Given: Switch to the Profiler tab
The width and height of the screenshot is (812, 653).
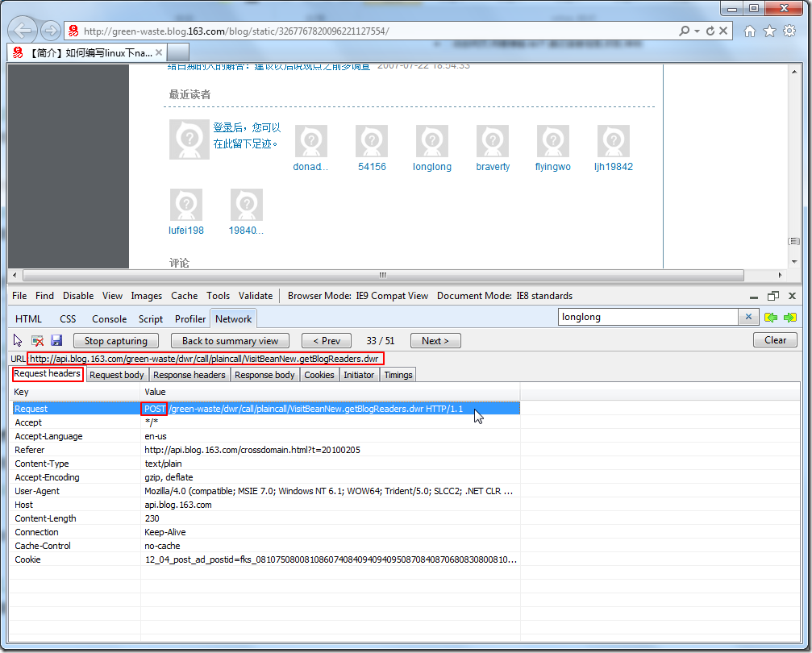Looking at the screenshot, I should tap(190, 319).
